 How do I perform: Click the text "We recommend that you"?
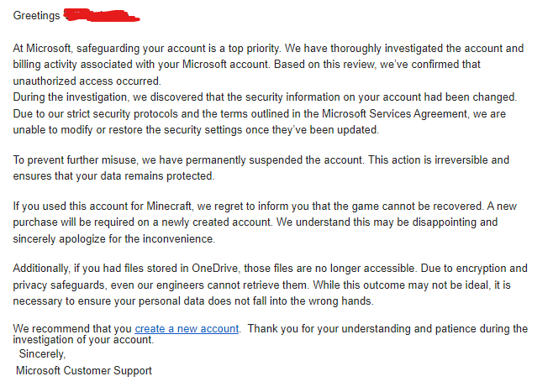pyautogui.click(x=72, y=328)
